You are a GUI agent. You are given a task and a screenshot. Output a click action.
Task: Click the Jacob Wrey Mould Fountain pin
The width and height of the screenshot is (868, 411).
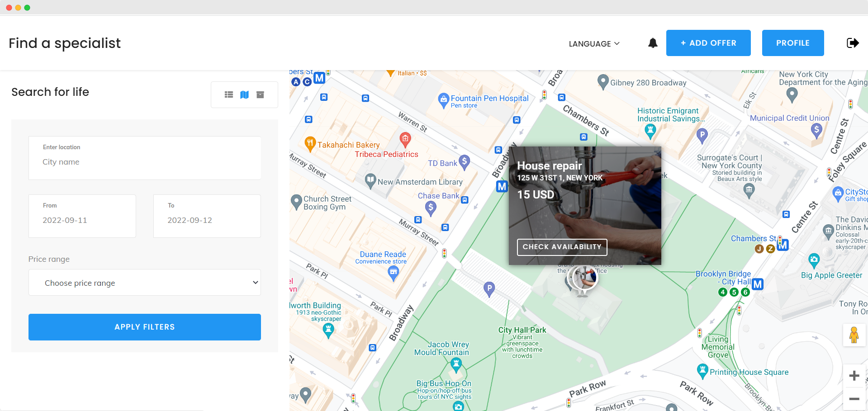tap(456, 364)
